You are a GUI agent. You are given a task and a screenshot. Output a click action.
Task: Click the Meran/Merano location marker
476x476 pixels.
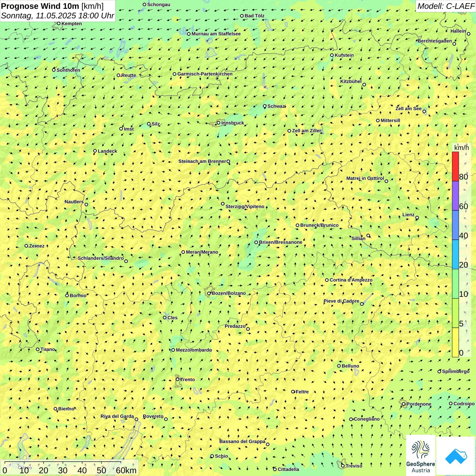click(x=183, y=252)
